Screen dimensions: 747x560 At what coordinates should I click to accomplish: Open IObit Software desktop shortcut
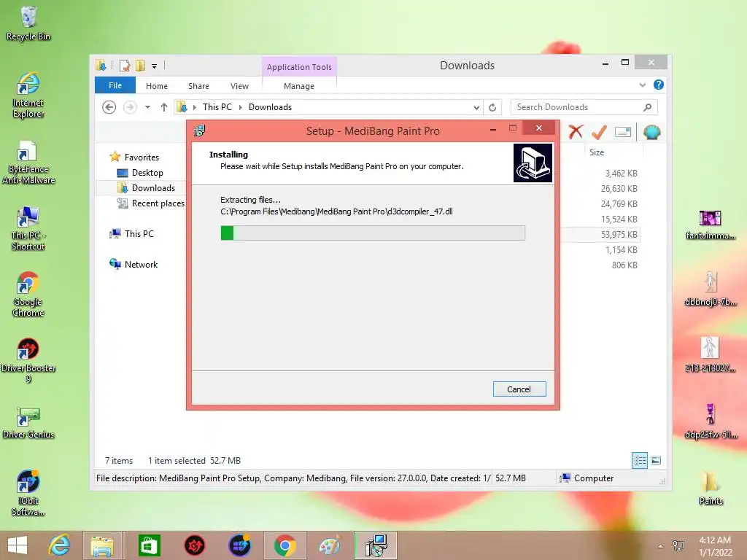coord(28,492)
